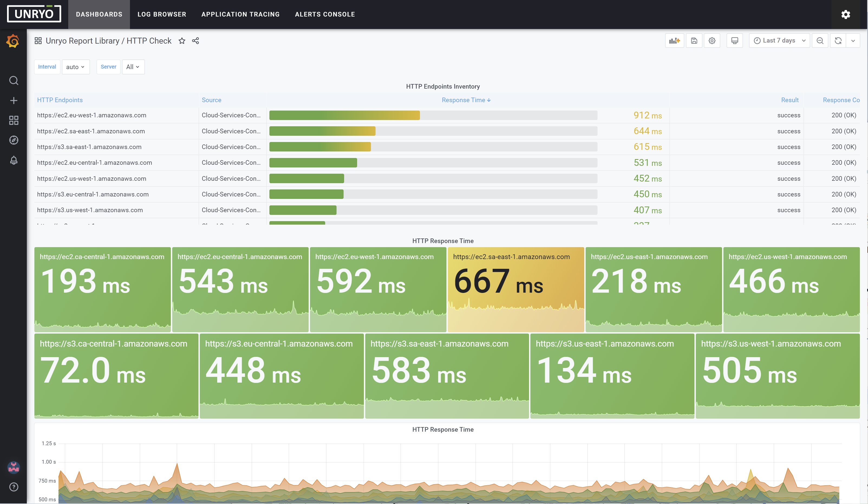Click the ec2.ca-central-1 193 ms stat tile
This screenshot has width=868, height=504.
[103, 290]
